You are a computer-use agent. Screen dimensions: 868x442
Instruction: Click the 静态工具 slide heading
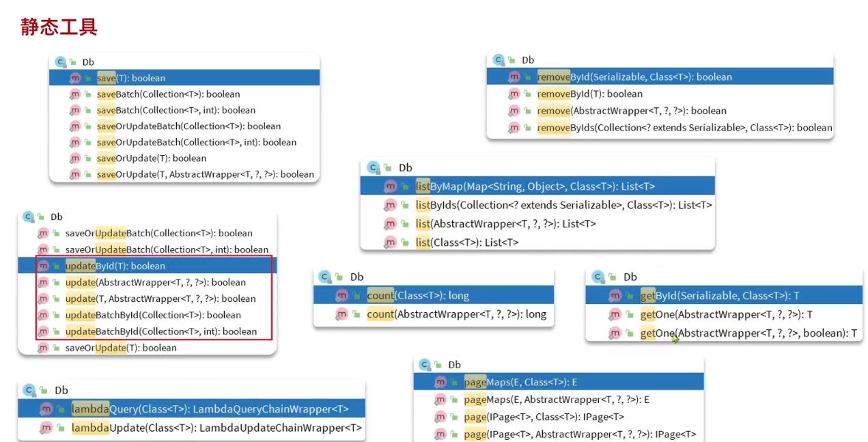coord(59,27)
